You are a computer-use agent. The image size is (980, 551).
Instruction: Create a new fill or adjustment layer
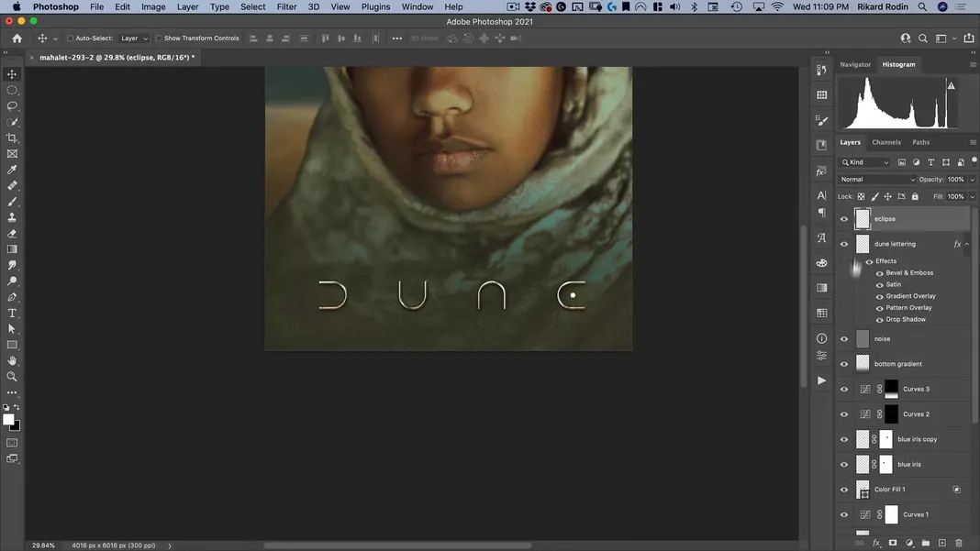point(909,544)
